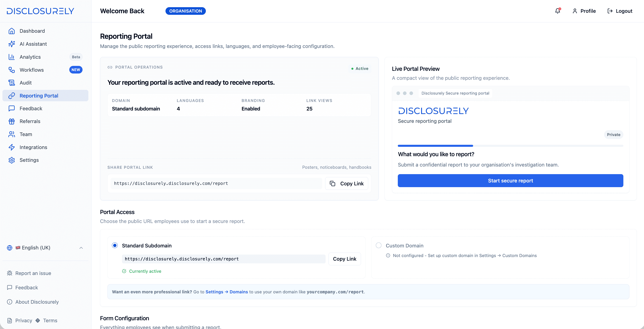
Task: Open the AI Assistant sparkle icon
Action: coord(11,44)
